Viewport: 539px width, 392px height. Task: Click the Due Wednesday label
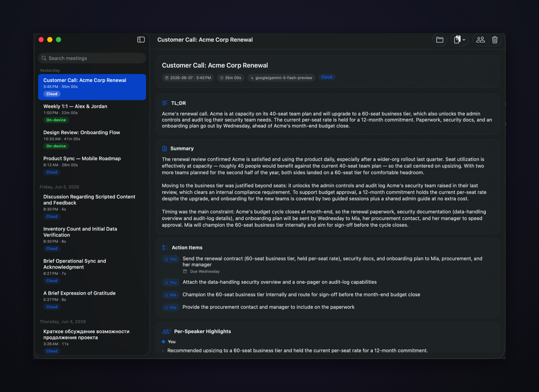[205, 271]
